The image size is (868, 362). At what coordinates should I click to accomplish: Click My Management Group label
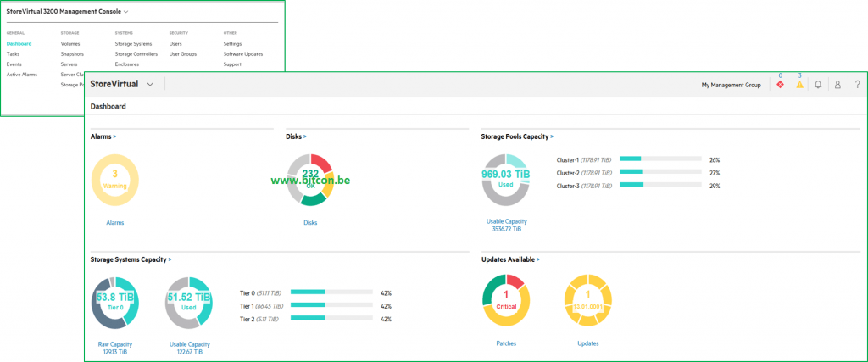[732, 86]
